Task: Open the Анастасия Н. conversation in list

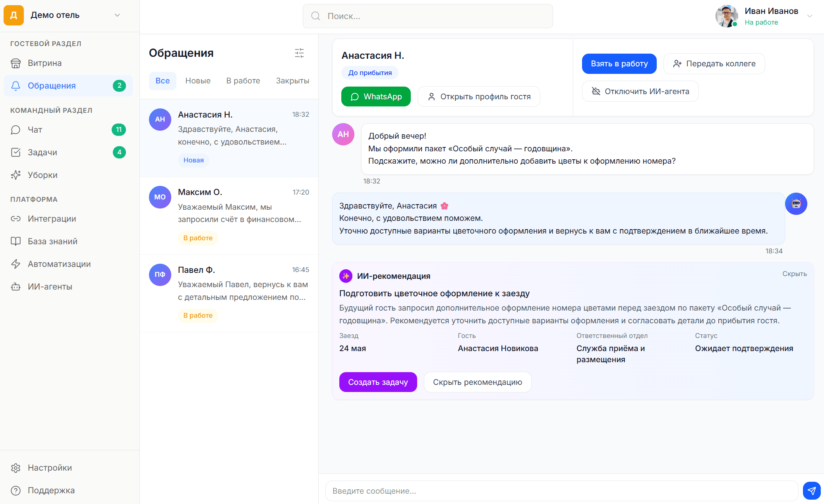Action: coord(229,138)
